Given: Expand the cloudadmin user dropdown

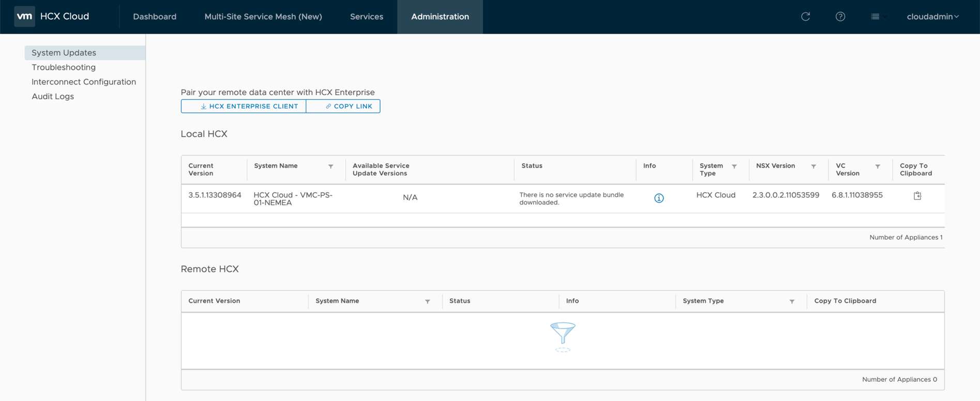Looking at the screenshot, I should point(932,17).
